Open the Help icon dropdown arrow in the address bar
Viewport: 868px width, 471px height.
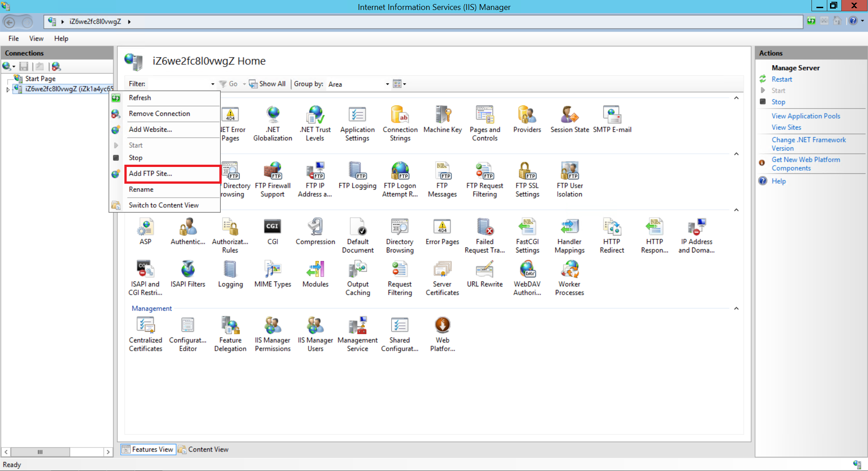point(862,21)
